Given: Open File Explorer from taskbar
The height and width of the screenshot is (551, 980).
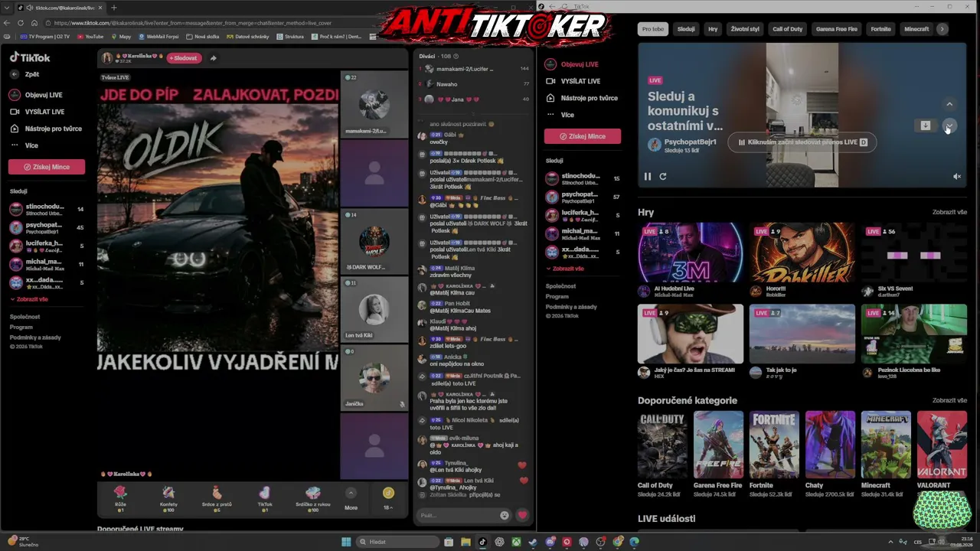Looking at the screenshot, I should click(465, 542).
